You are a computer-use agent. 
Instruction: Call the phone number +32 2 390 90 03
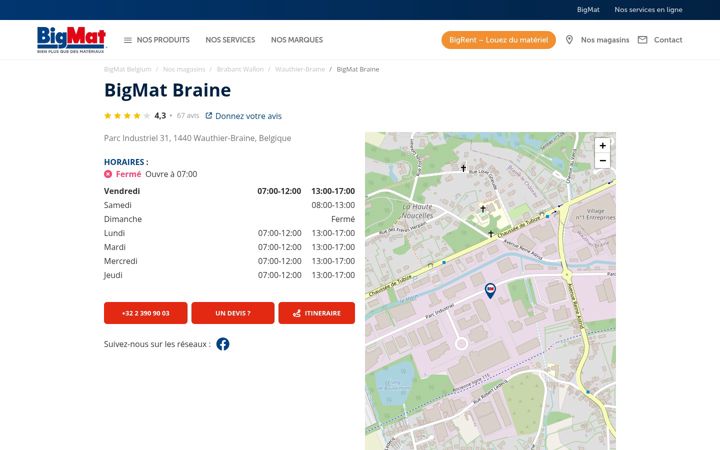click(x=146, y=313)
